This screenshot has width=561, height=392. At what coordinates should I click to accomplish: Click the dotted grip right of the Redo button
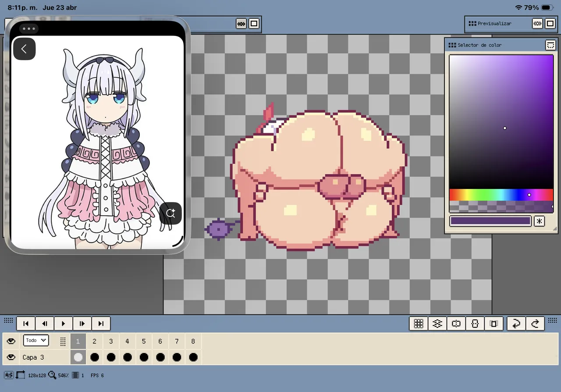coord(553,321)
